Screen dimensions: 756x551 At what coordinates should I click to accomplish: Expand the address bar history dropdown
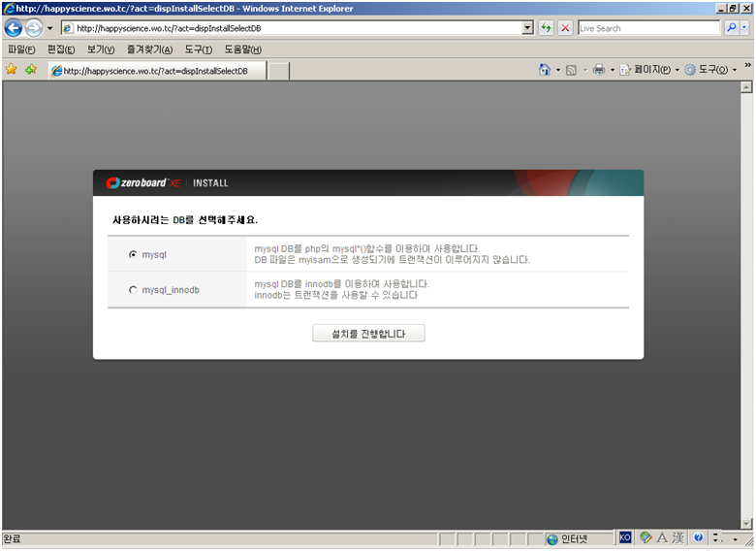click(x=528, y=28)
